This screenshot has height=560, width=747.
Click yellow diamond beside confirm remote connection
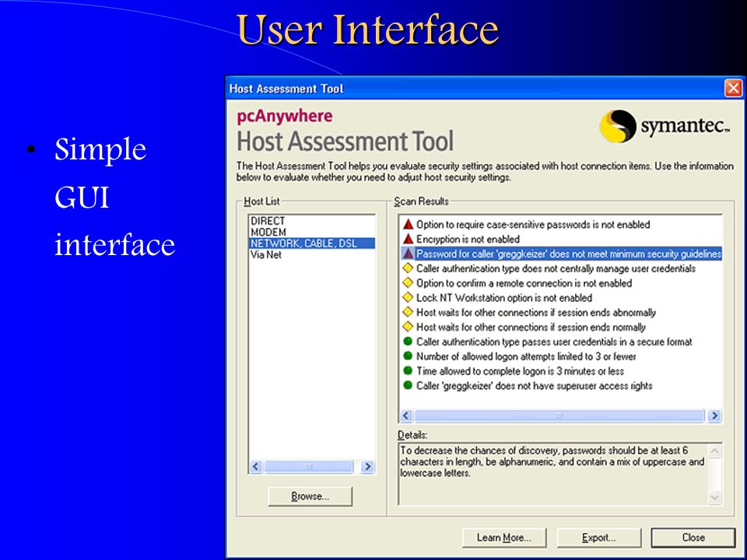coord(408,283)
